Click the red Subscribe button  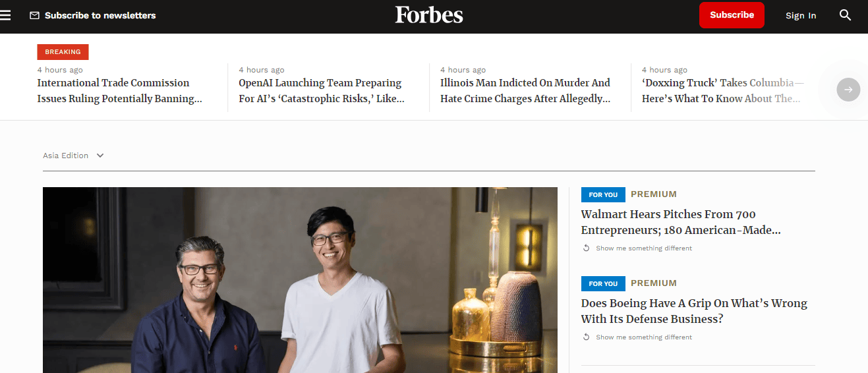(732, 15)
